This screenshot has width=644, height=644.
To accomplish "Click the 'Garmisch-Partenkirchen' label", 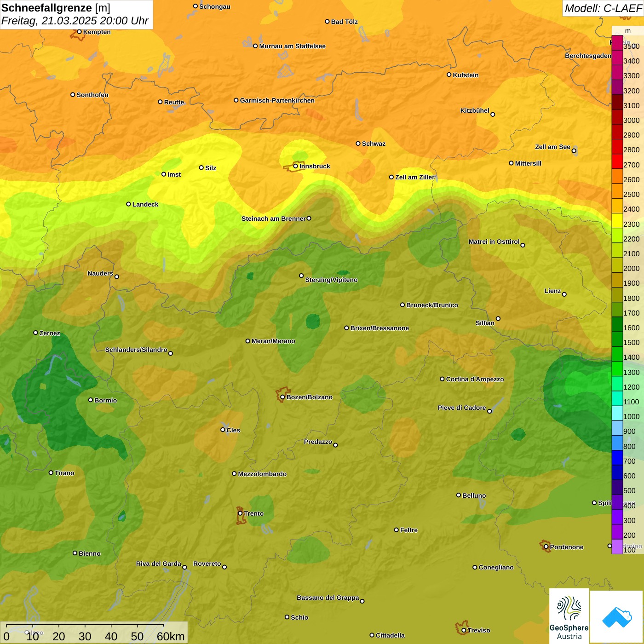I will (x=277, y=100).
